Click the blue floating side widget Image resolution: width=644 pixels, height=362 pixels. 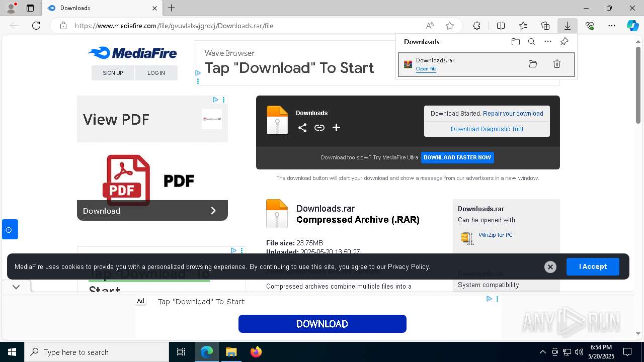tap(9, 230)
